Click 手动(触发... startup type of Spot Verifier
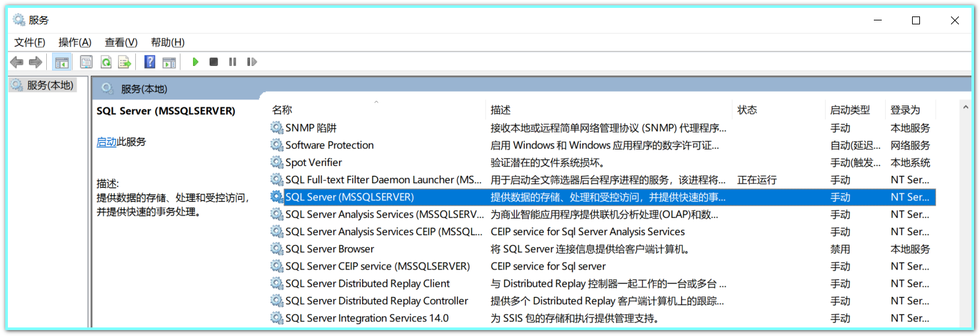980x336 pixels. click(x=855, y=162)
